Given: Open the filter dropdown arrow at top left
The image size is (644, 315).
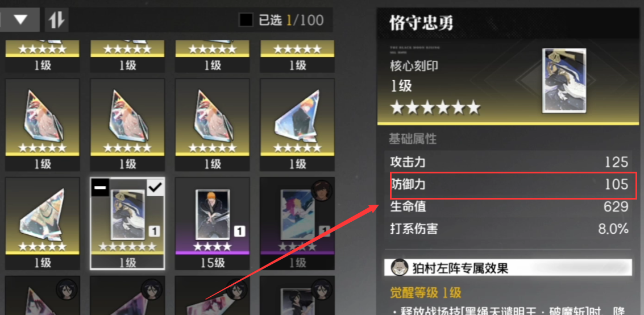Looking at the screenshot, I should pyautogui.click(x=20, y=20).
